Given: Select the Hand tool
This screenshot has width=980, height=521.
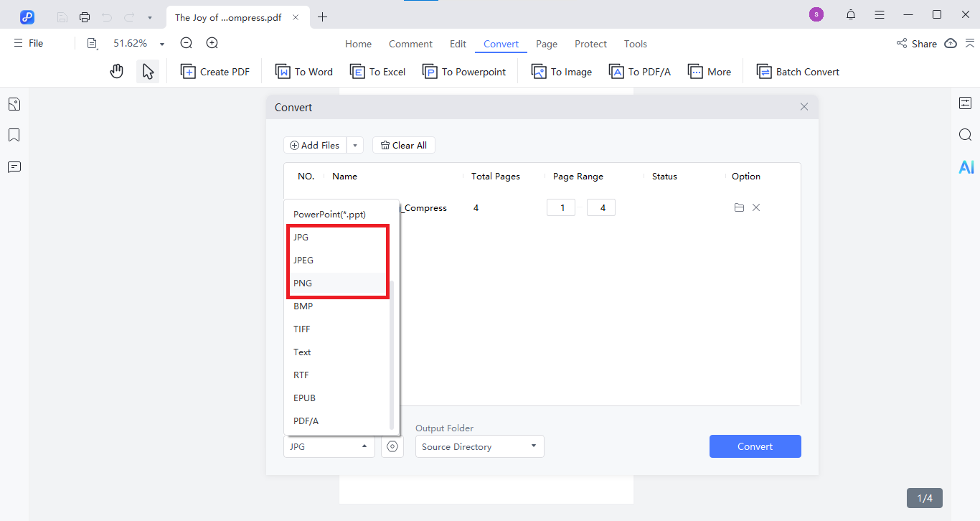Looking at the screenshot, I should click(116, 70).
